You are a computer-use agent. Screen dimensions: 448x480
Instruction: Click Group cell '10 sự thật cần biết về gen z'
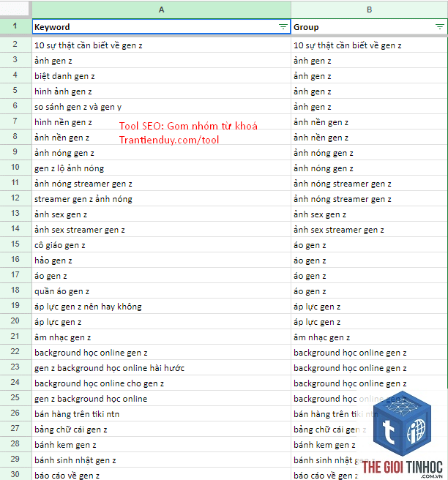(x=369, y=45)
